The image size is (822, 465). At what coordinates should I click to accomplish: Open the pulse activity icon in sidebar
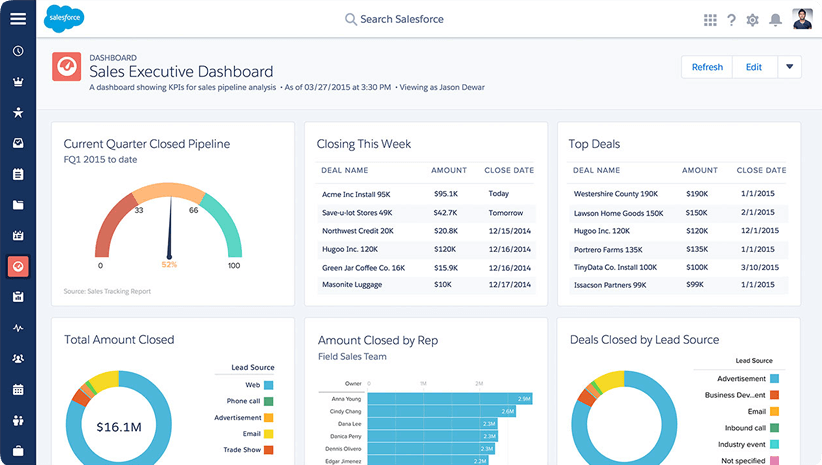click(x=18, y=328)
